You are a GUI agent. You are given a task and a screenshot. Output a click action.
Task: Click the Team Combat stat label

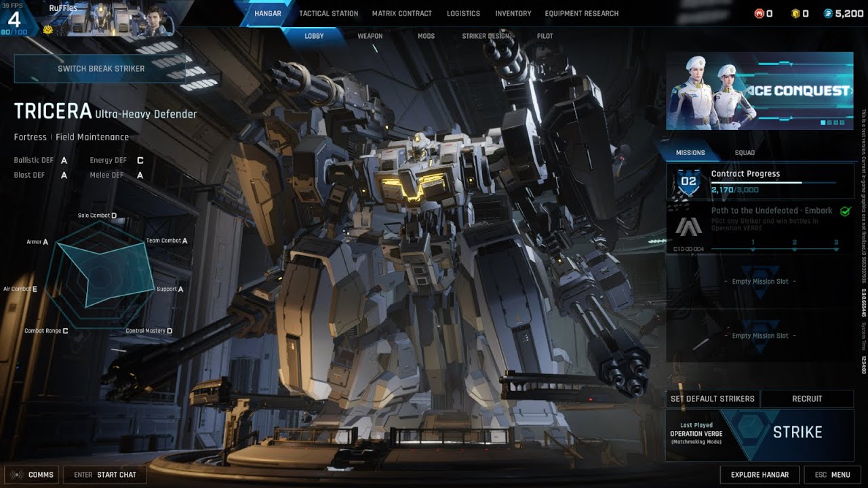[x=167, y=241]
